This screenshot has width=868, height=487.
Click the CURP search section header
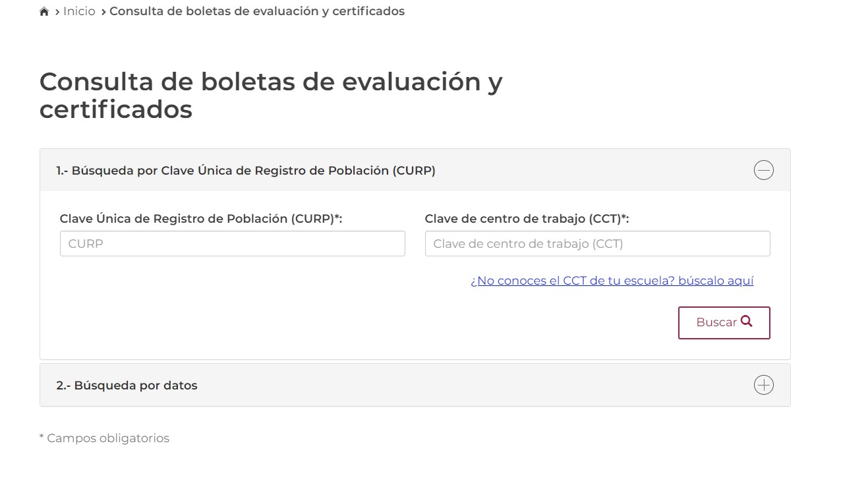coord(415,171)
